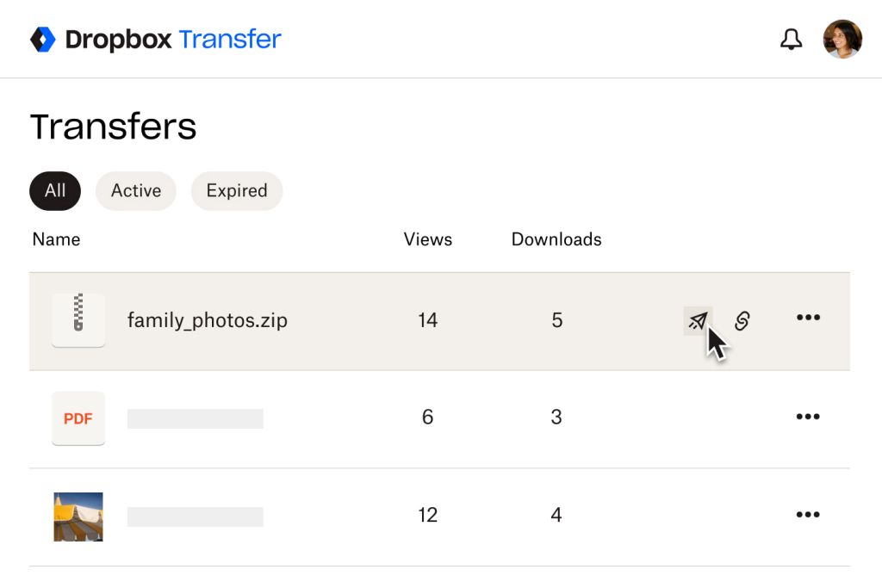Screen dimensions: 882x588
Task: Open the ellipsis menu for family_photos.zip
Action: (x=808, y=319)
